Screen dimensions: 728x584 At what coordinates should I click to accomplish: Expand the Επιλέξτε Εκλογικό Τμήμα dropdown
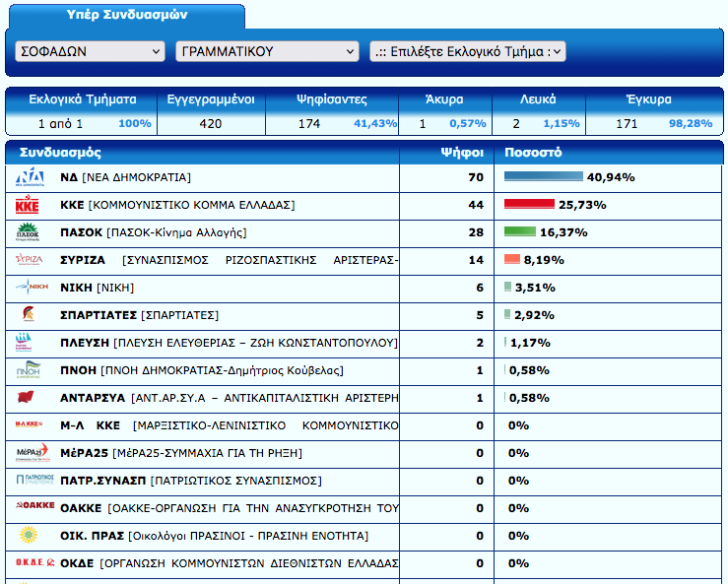[467, 51]
